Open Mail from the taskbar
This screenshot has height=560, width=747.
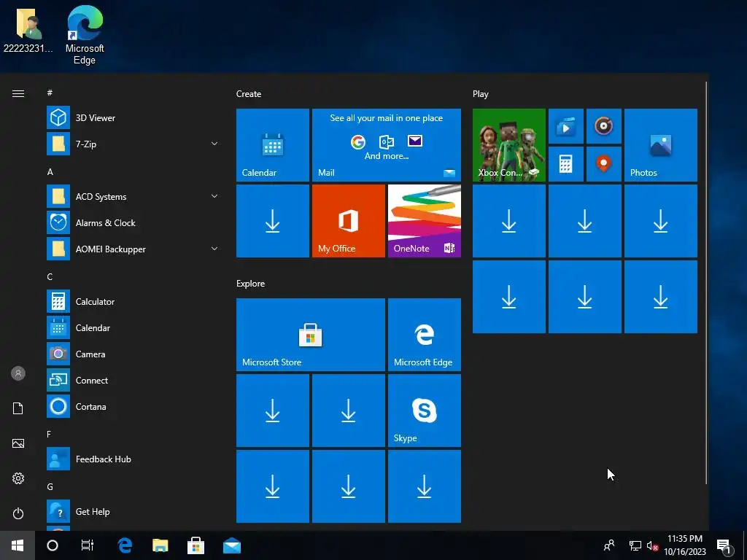231,545
